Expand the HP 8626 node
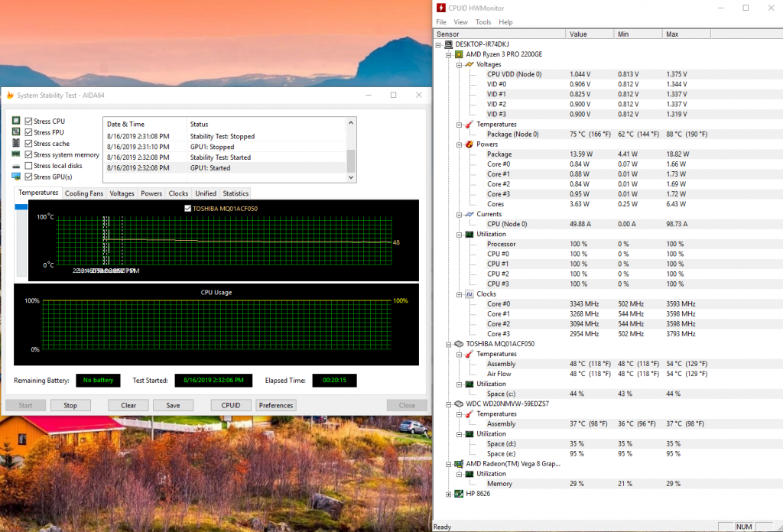 click(x=448, y=494)
